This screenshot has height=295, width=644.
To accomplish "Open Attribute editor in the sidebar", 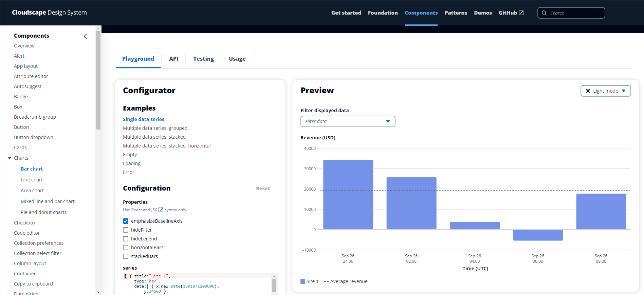I will pyautogui.click(x=31, y=76).
